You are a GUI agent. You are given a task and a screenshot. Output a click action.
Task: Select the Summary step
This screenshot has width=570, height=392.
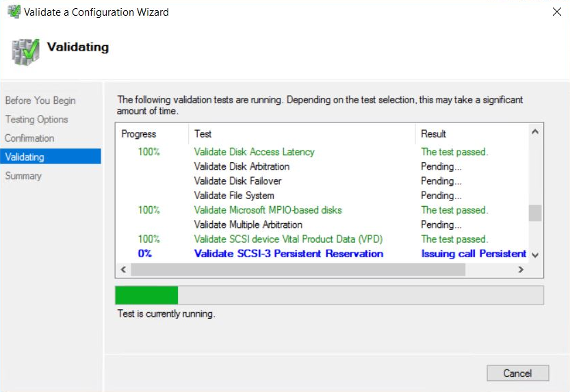pyautogui.click(x=23, y=176)
